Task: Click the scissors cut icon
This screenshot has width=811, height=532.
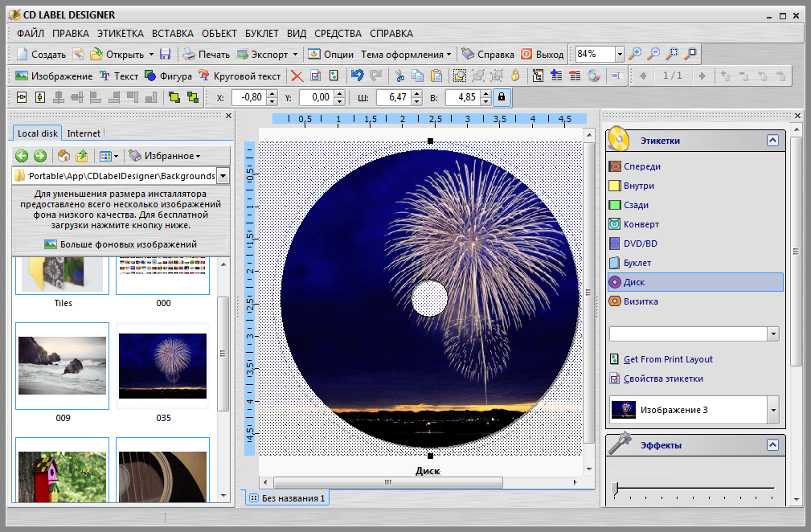Action: point(399,76)
